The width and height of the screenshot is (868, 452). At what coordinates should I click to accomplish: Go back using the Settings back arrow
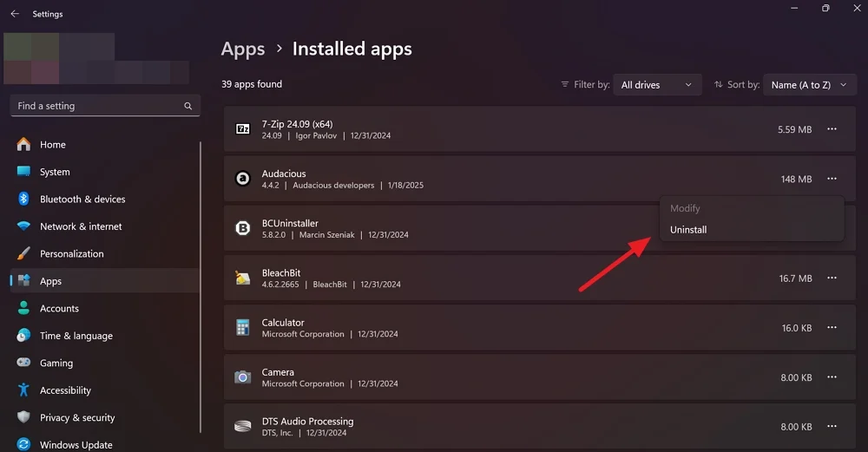15,14
